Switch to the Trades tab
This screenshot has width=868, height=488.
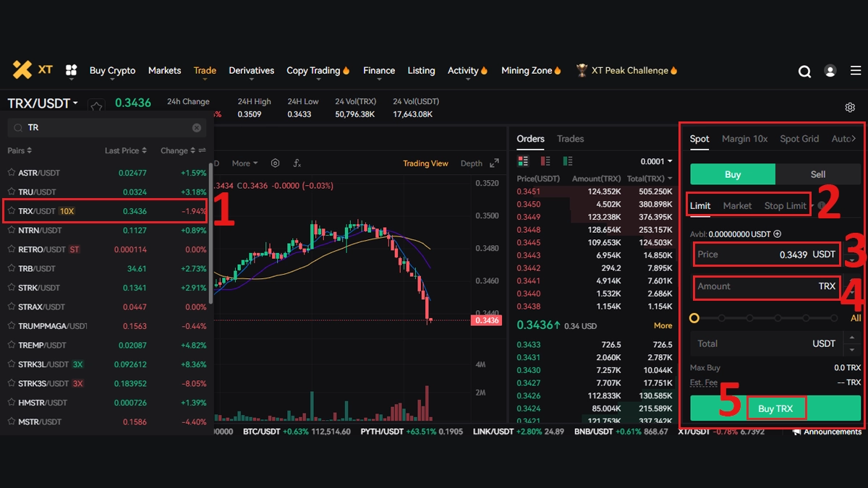click(x=570, y=139)
